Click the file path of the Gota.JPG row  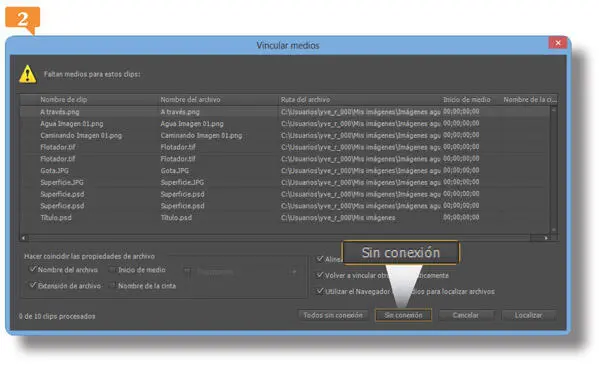click(361, 171)
